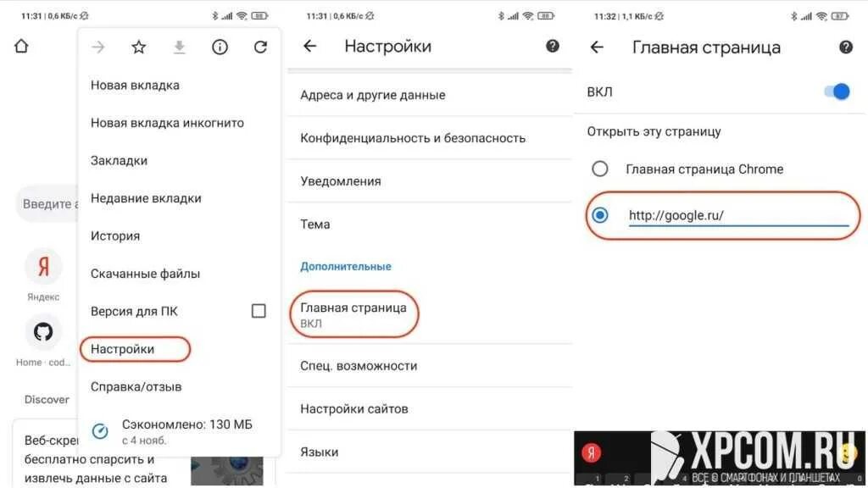Viewport: 868px width, 488px height.
Task: Select Главная страница Chrome radio option
Action: pos(600,169)
